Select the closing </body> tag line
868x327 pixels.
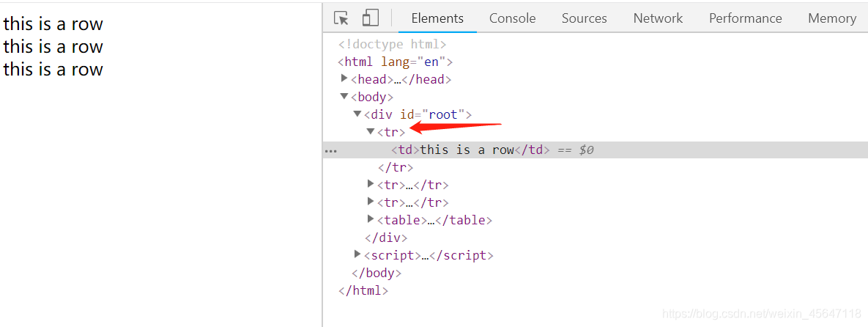pyautogui.click(x=376, y=273)
